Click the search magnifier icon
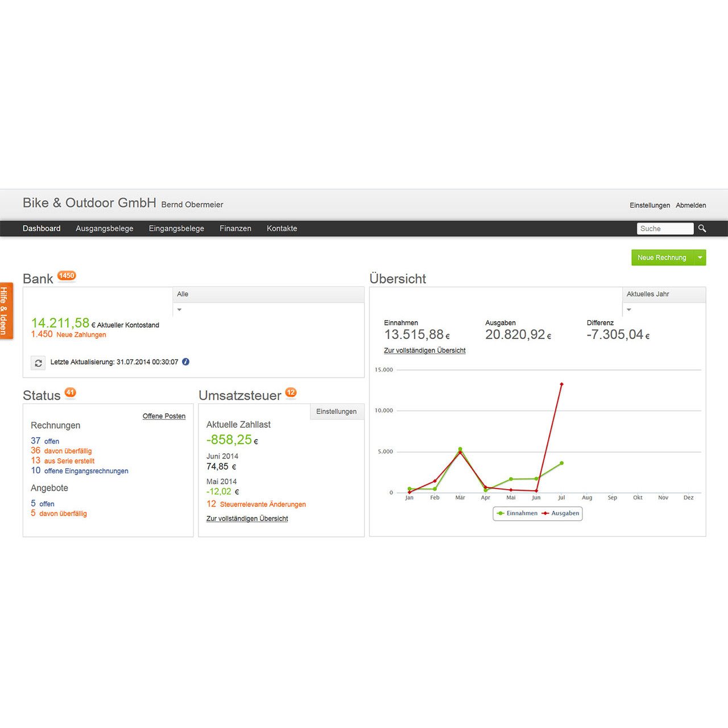The height and width of the screenshot is (728, 728). (x=702, y=228)
